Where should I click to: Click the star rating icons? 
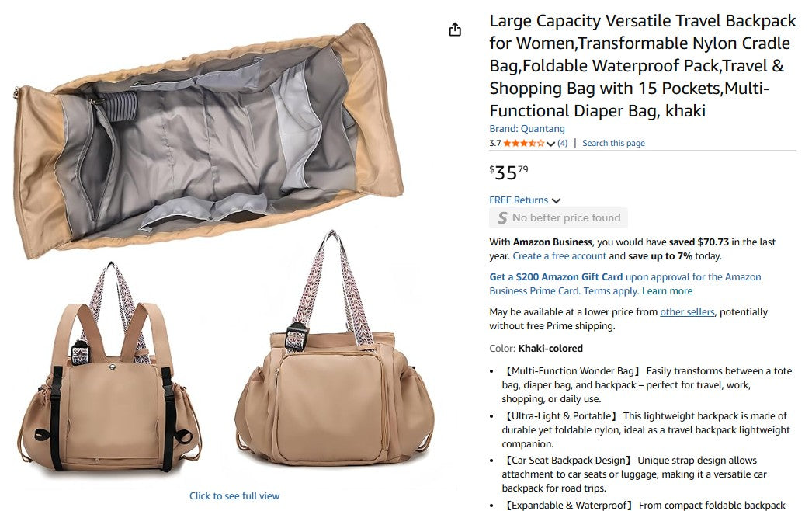(523, 143)
